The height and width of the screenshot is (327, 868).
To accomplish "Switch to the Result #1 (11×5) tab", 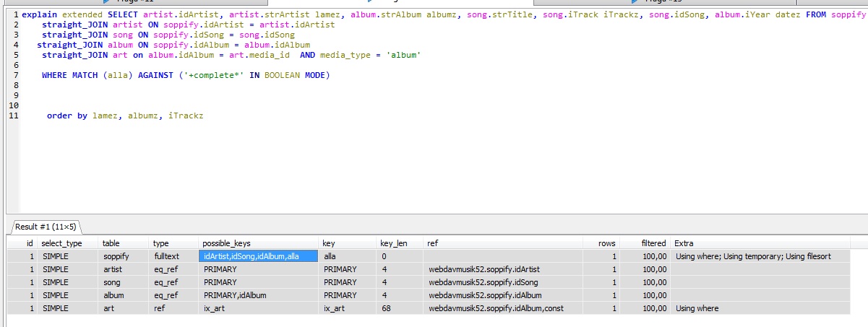I will [x=46, y=227].
